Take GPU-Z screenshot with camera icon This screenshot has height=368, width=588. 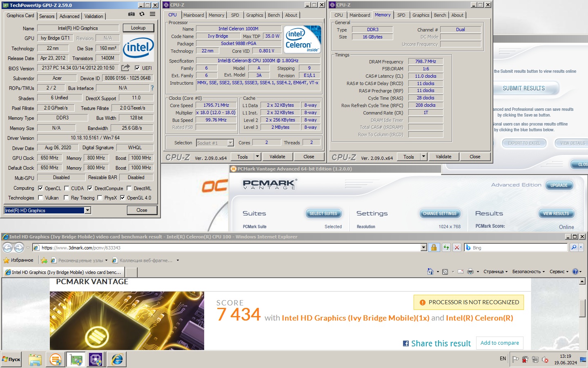(x=131, y=14)
